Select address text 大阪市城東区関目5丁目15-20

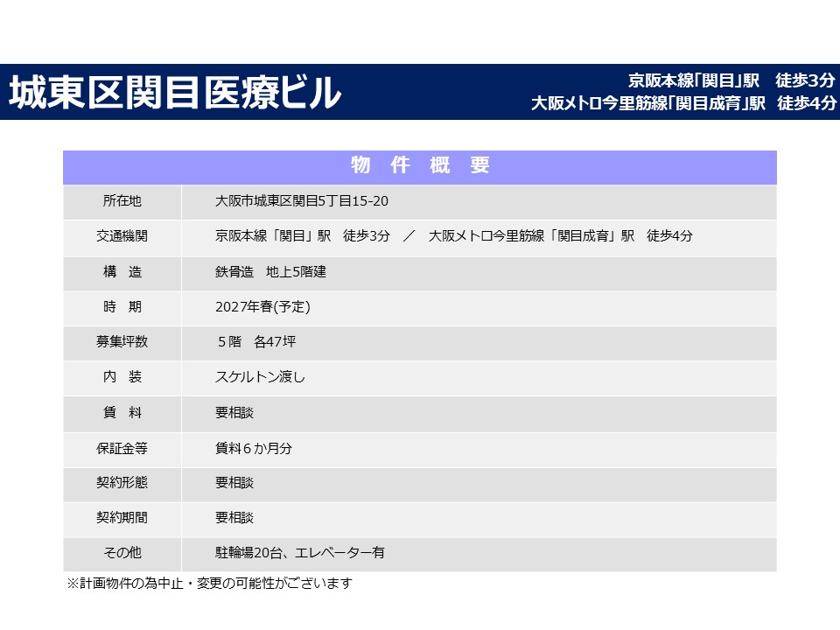(302, 202)
